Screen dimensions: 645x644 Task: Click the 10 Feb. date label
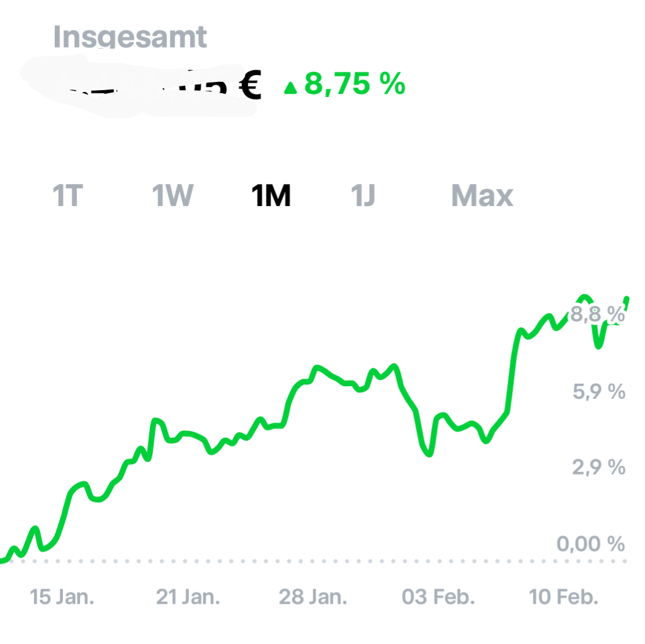566,596
